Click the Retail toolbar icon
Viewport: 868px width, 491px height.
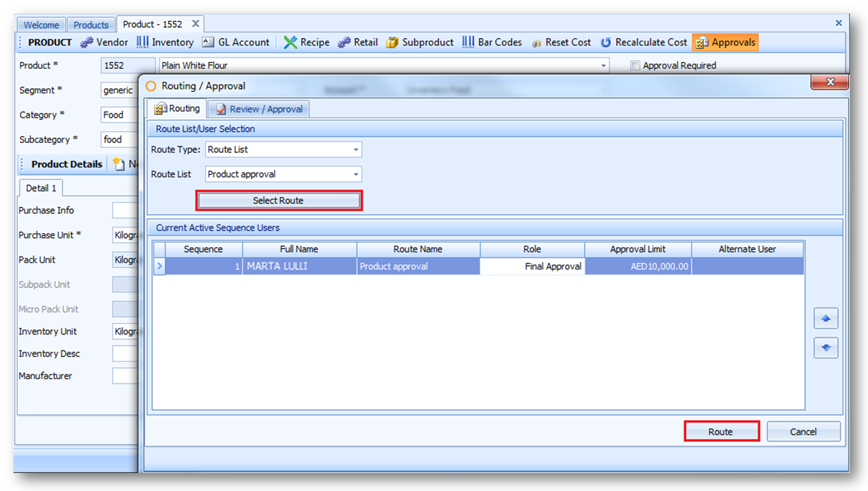point(344,43)
